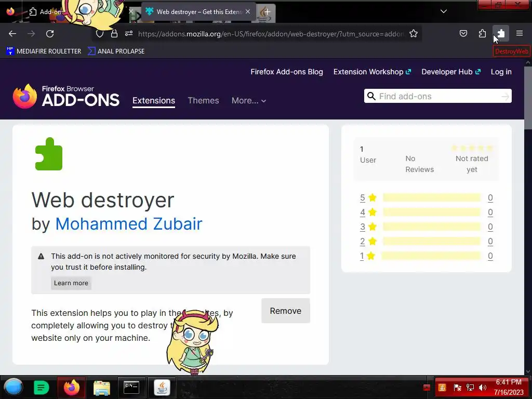Open the Developer Hub link
Image resolution: width=532 pixels, height=399 pixels.
(451, 72)
